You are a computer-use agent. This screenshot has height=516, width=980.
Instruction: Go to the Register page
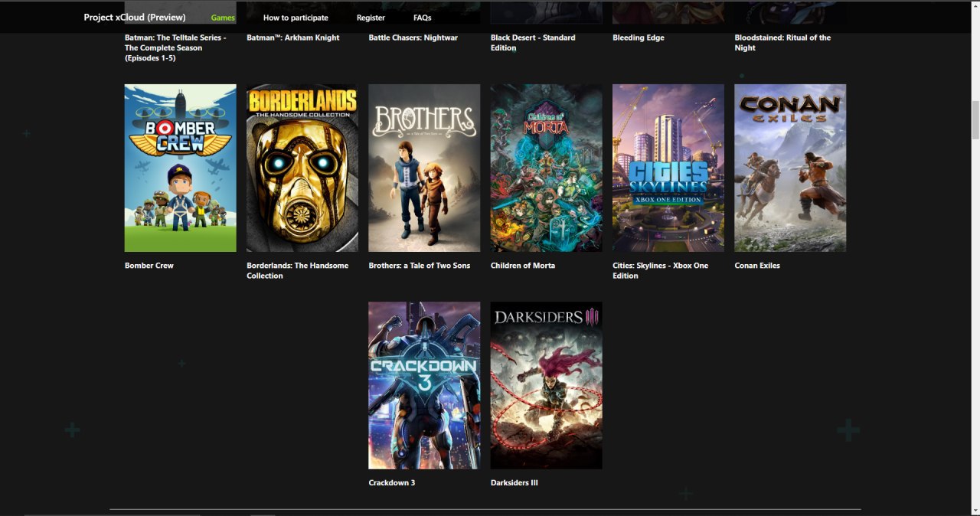point(371,18)
